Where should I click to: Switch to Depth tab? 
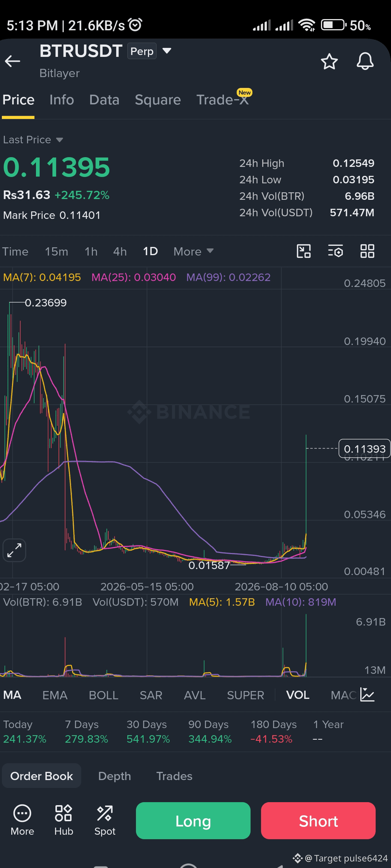tap(115, 776)
